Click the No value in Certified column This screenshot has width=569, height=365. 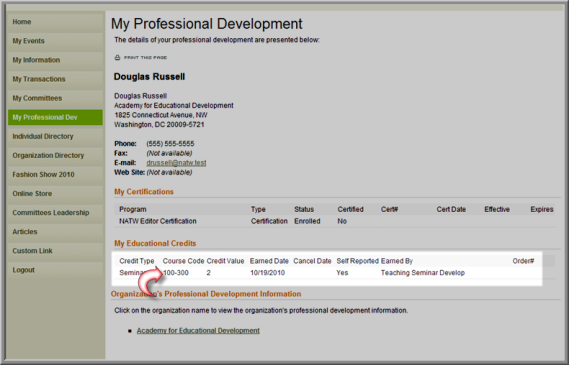coord(342,221)
